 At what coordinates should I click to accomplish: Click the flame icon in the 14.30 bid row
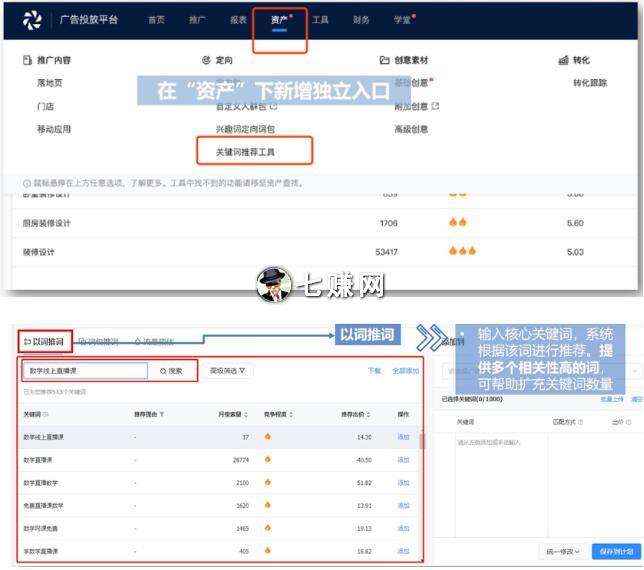click(268, 437)
